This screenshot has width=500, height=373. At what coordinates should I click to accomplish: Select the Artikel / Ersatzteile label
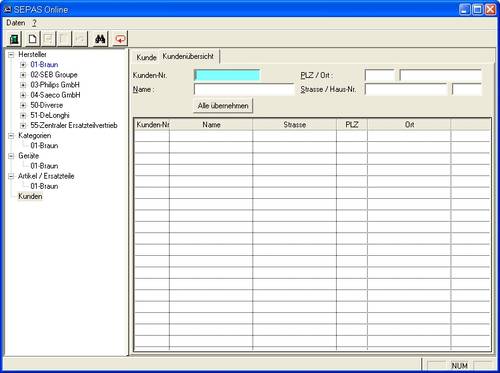coord(46,176)
